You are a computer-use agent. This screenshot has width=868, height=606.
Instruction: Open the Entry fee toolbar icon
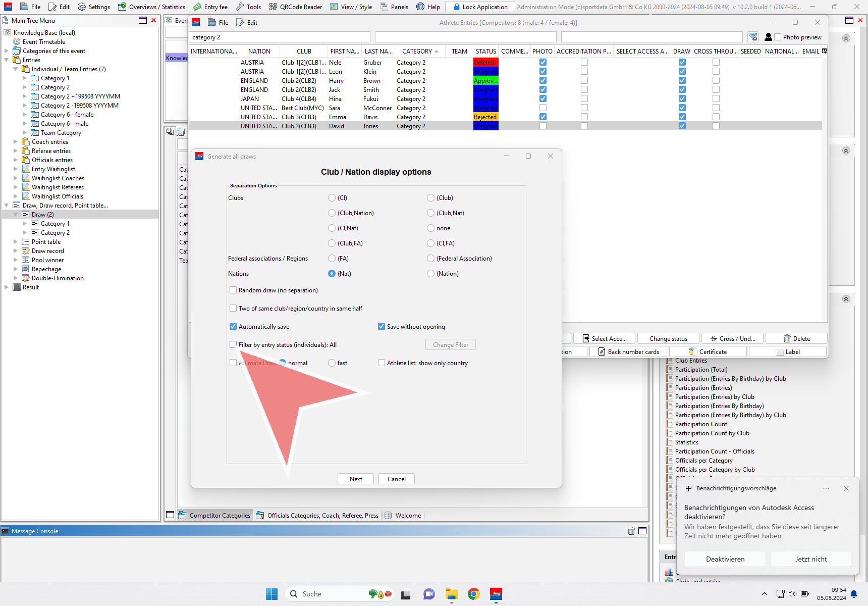pyautogui.click(x=197, y=7)
